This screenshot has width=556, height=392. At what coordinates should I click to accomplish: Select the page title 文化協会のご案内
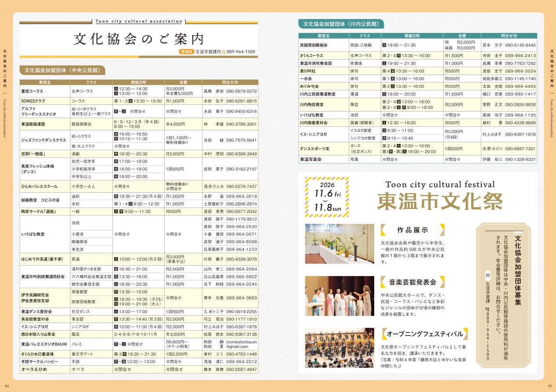click(x=139, y=39)
